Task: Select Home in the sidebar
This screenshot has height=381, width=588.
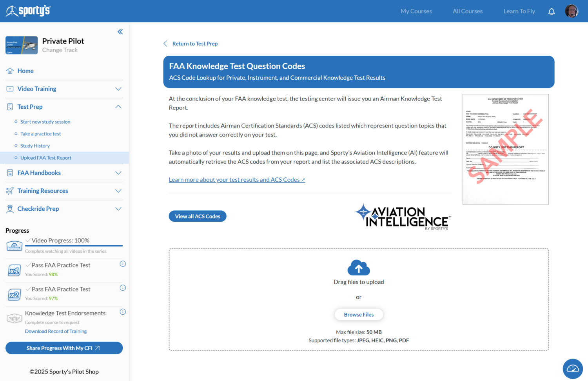Action: 10,71
